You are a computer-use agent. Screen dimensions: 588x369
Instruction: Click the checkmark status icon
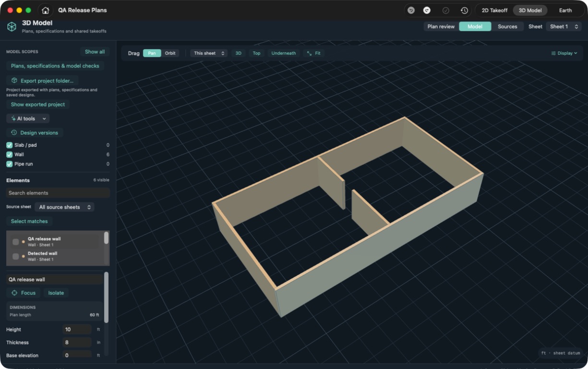pyautogui.click(x=445, y=10)
